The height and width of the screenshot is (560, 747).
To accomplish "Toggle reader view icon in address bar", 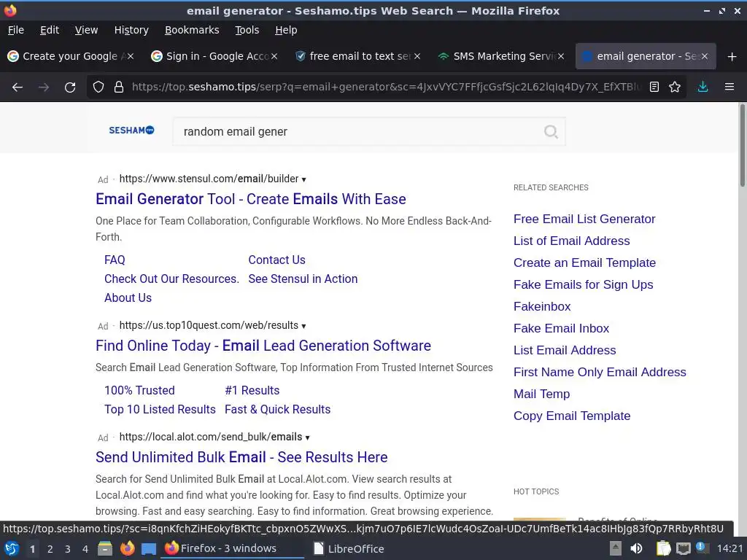I will [x=654, y=87].
